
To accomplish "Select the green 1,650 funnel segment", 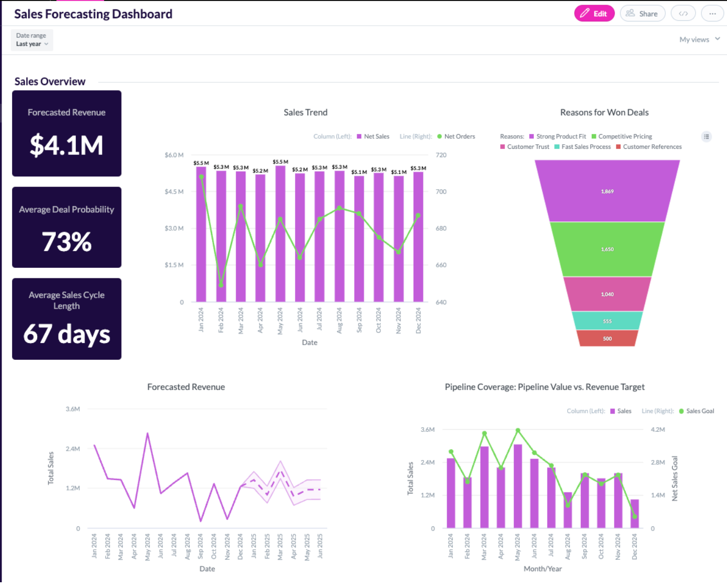I will [607, 250].
